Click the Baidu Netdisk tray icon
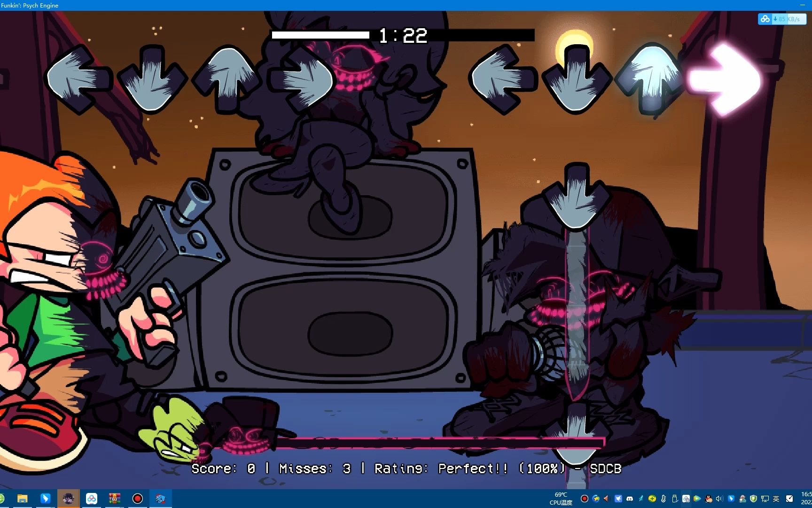 tap(686, 499)
